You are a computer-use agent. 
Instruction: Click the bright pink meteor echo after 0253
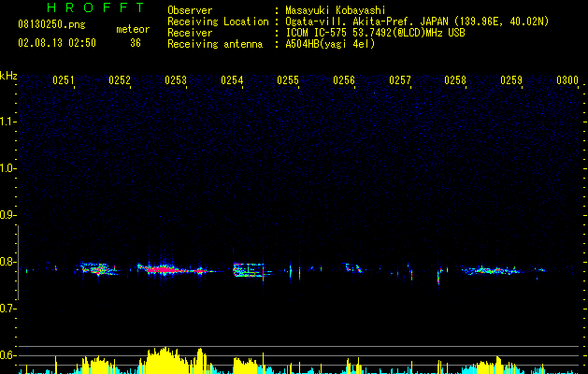(161, 269)
